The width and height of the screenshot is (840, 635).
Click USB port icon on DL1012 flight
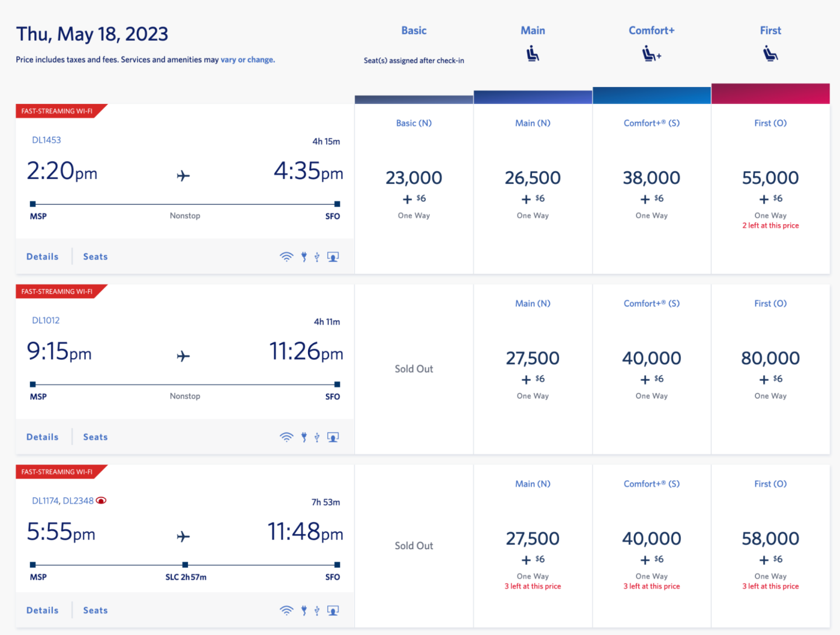(317, 437)
